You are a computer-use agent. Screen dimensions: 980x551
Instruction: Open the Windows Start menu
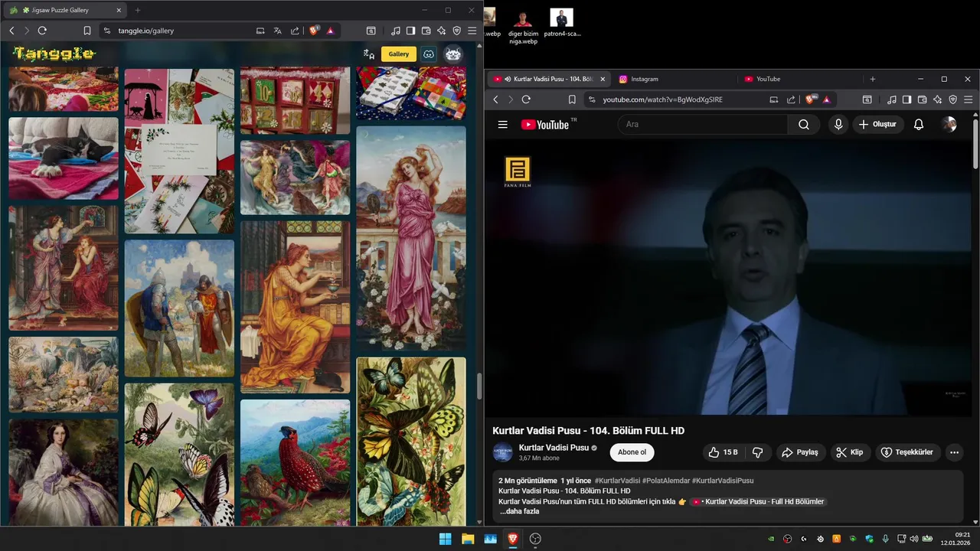pos(445,539)
